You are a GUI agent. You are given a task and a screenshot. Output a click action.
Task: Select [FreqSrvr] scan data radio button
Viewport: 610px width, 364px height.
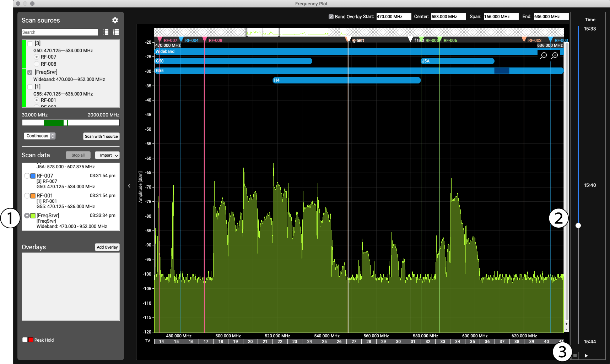[27, 216]
